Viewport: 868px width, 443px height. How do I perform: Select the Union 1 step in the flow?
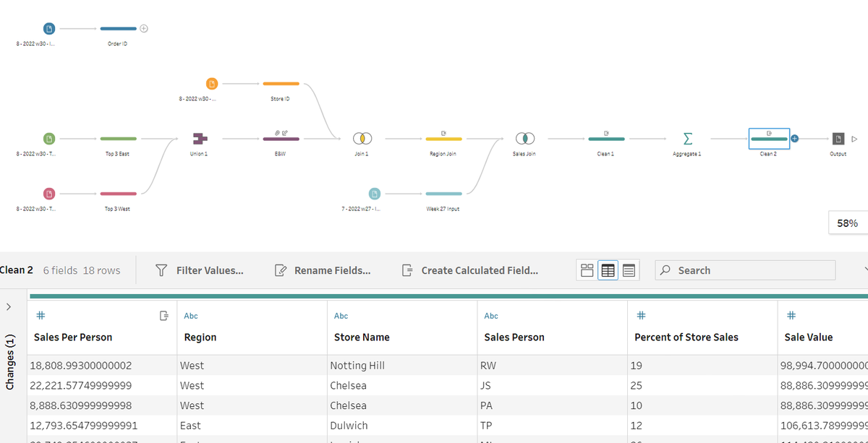(x=198, y=137)
